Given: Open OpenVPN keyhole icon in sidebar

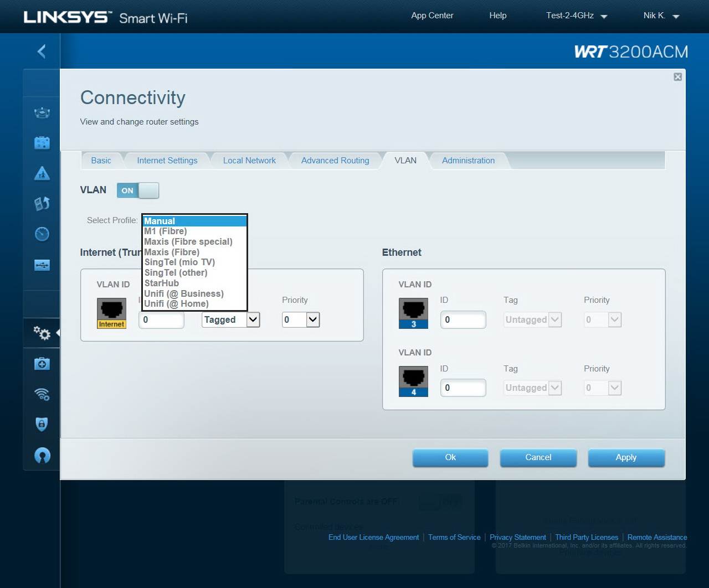Looking at the screenshot, I should (42, 455).
